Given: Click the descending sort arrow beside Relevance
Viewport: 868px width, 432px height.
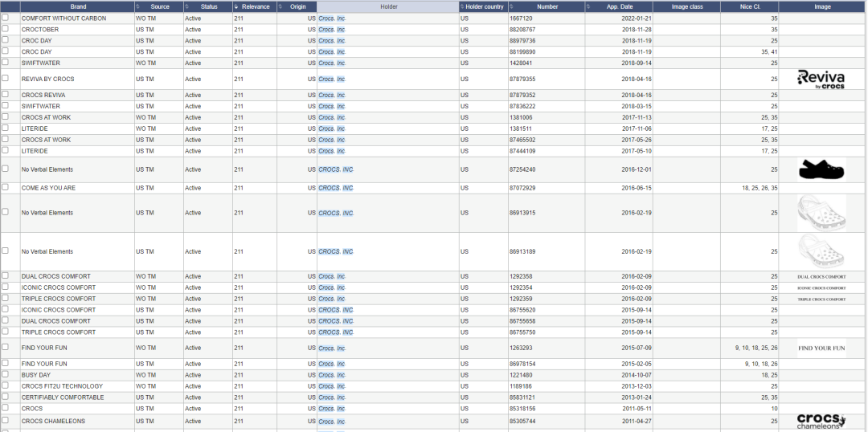Looking at the screenshot, I should point(236,6).
